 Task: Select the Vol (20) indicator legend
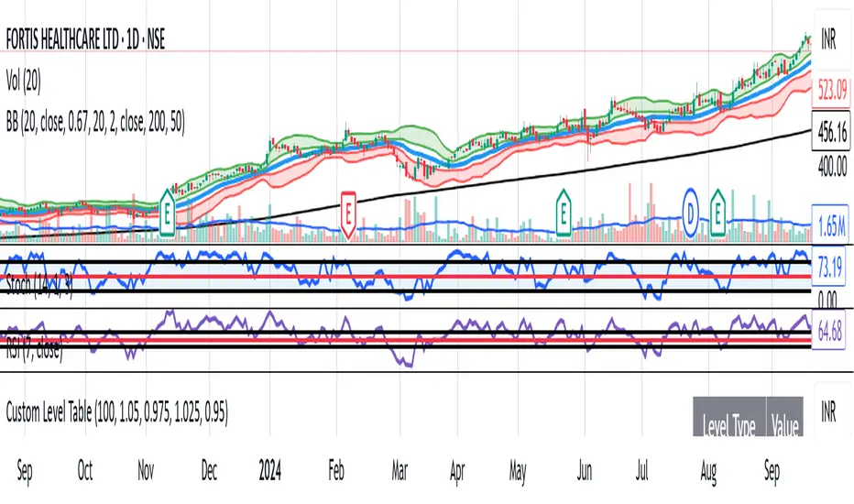click(24, 82)
